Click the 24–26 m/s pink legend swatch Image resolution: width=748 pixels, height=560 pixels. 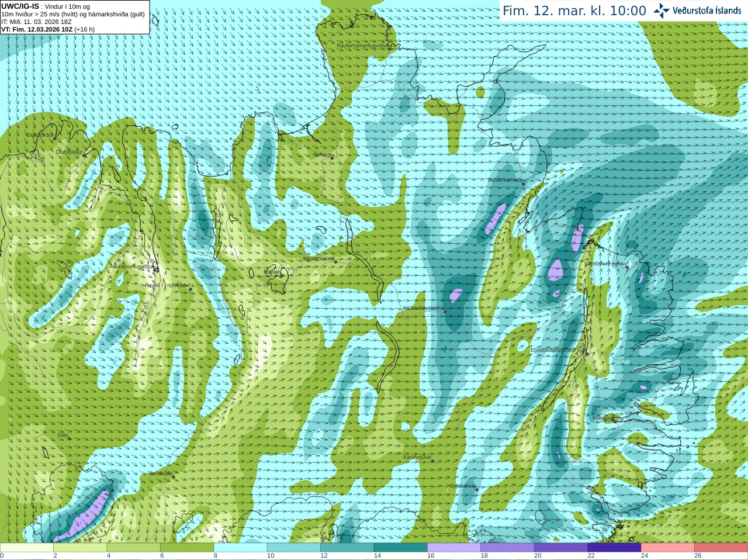tap(668, 548)
